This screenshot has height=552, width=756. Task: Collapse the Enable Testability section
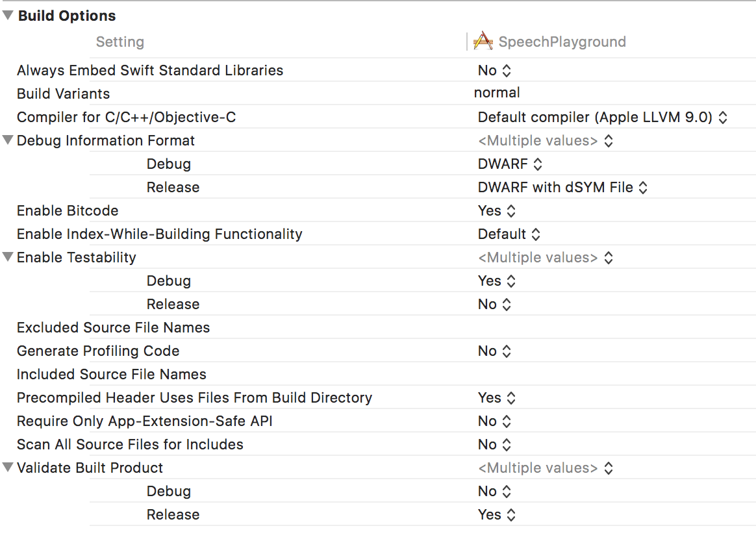(7, 257)
